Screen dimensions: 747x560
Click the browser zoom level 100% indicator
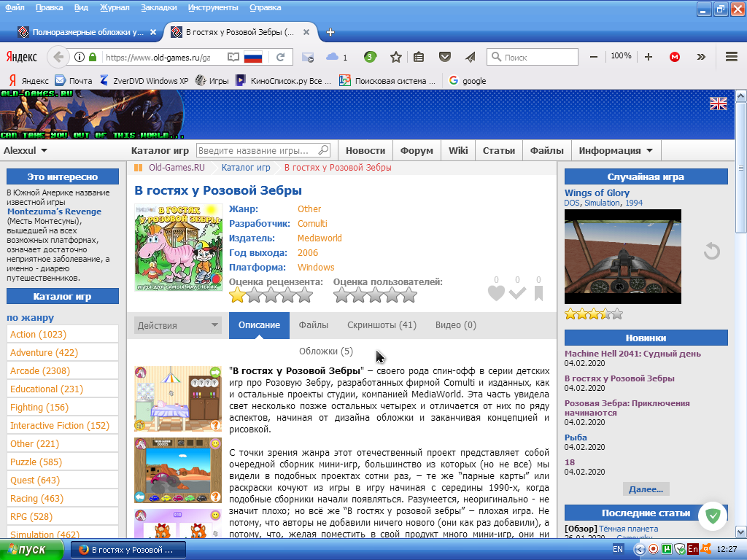621,56
